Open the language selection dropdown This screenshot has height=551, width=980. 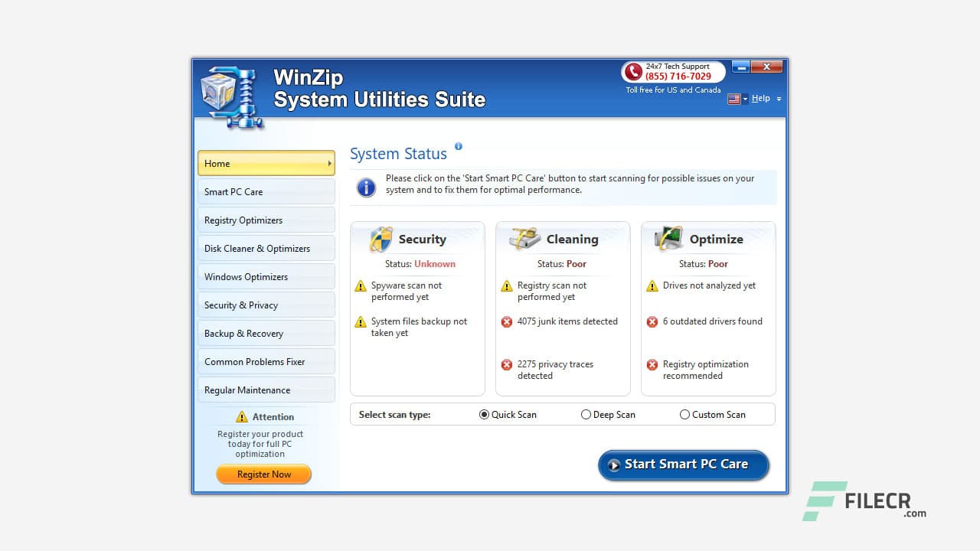(x=736, y=98)
